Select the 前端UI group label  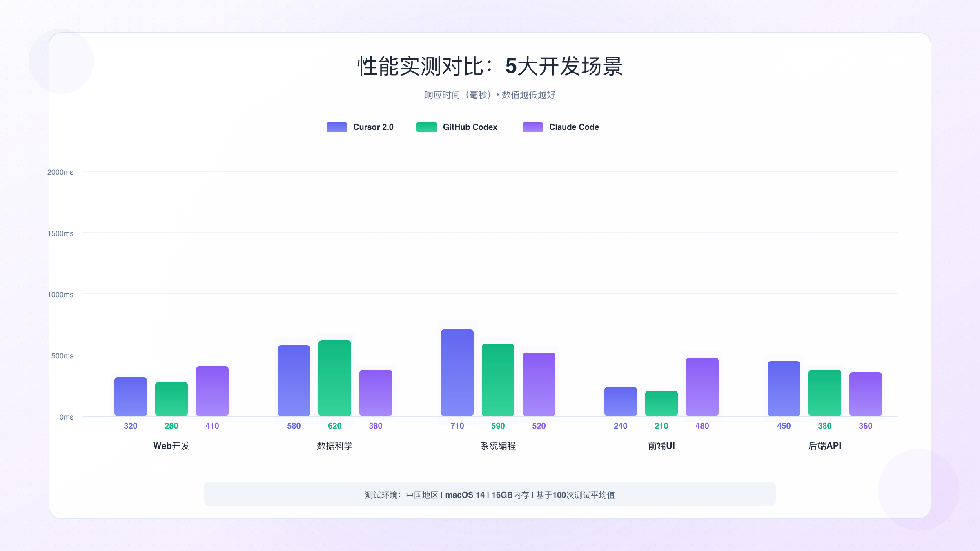coord(661,446)
